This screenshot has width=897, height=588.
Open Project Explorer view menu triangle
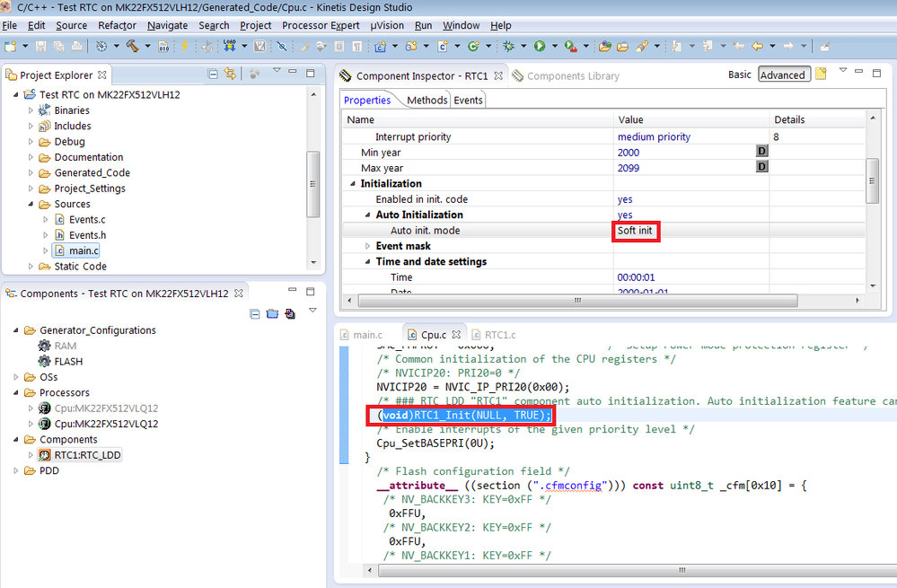point(277,70)
